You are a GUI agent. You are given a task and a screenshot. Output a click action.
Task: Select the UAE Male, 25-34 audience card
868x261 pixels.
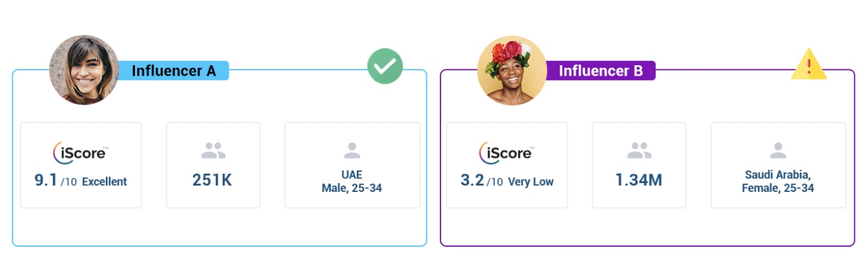tap(353, 165)
